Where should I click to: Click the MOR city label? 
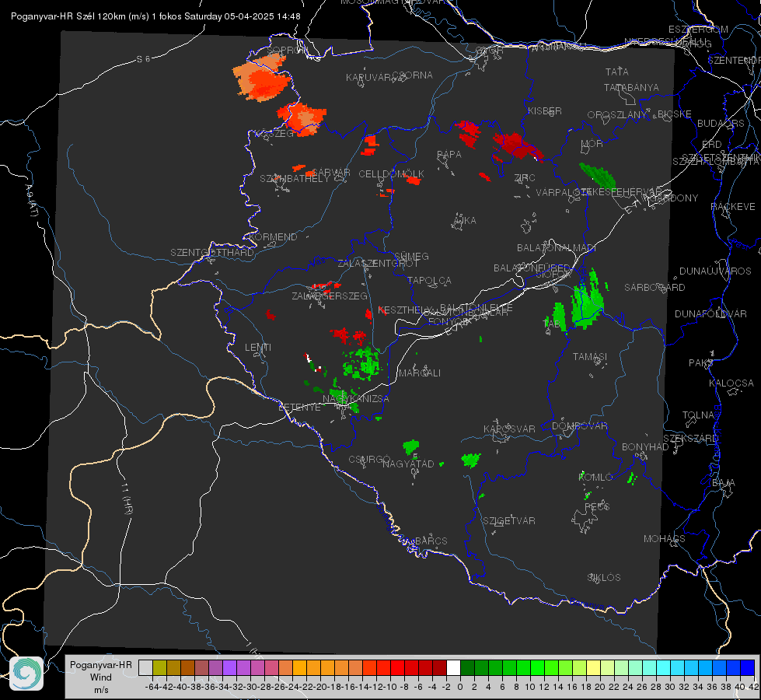click(592, 143)
